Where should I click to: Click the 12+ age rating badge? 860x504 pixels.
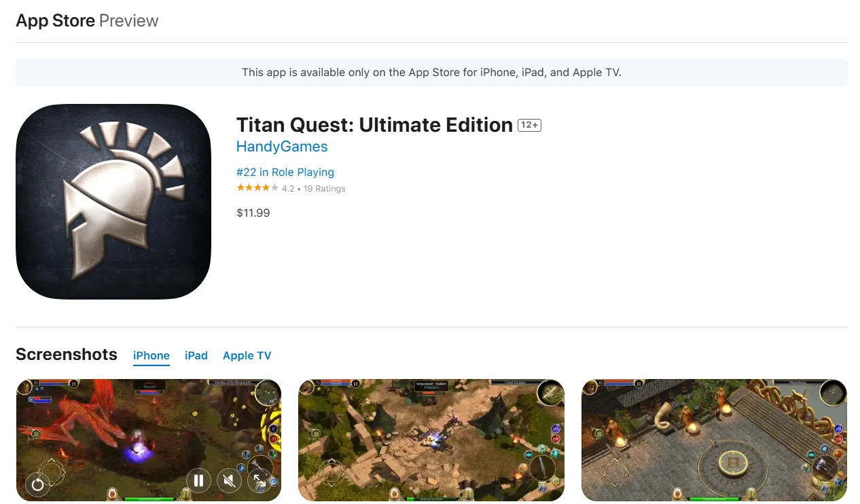tap(529, 126)
